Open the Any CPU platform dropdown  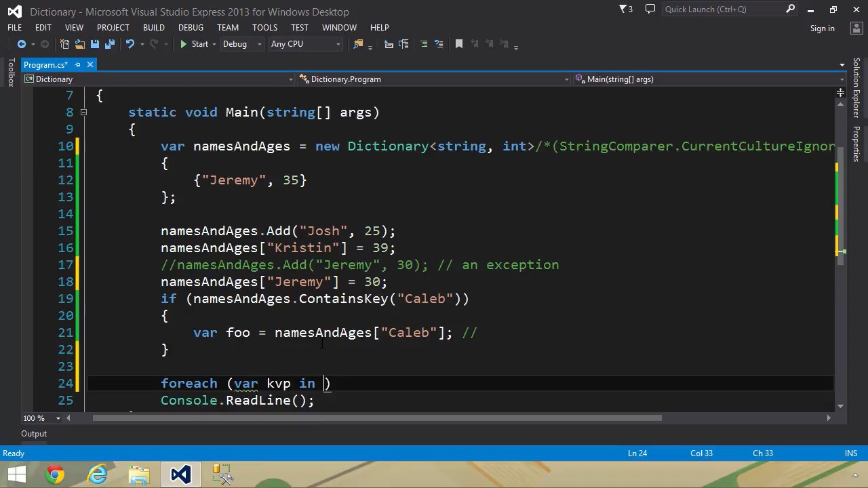[306, 44]
